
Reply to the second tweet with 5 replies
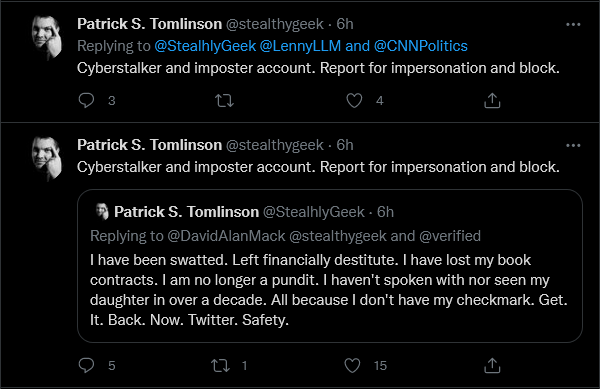pyautogui.click(x=86, y=365)
